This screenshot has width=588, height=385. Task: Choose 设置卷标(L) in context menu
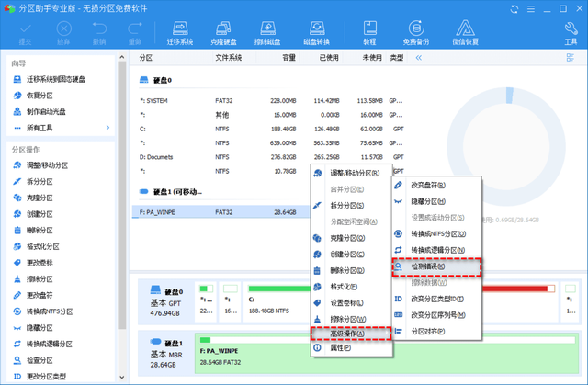(x=351, y=303)
